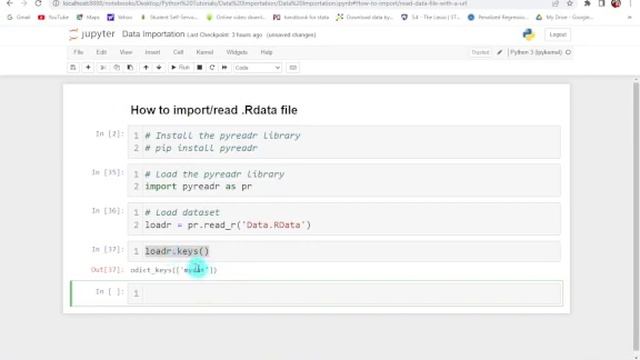Move selected cell up arrow
This screenshot has width=640, height=360.
(x=146, y=67)
